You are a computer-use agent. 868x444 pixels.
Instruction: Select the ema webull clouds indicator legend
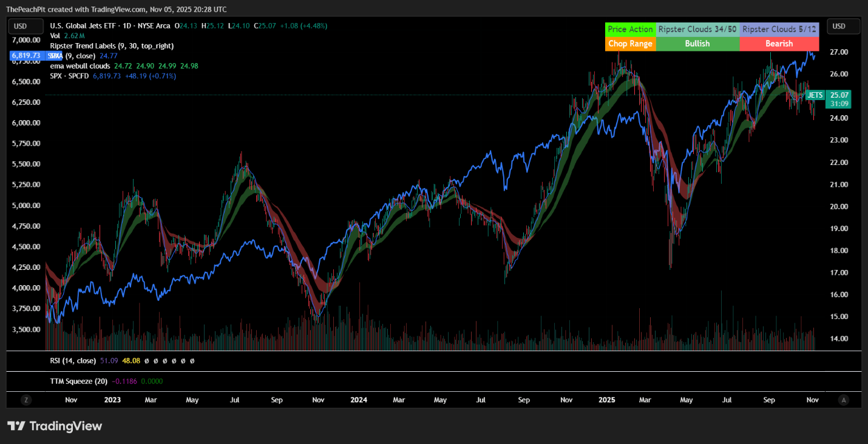coord(80,66)
